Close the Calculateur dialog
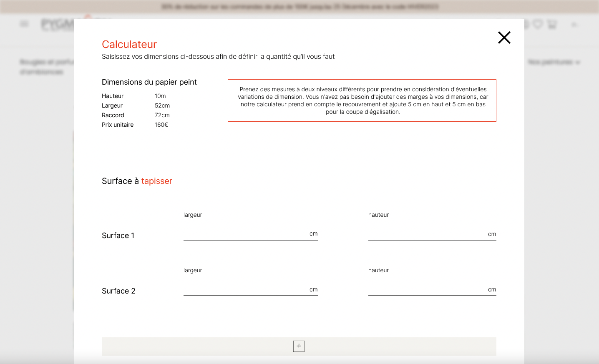This screenshot has height=364, width=599. pos(504,38)
